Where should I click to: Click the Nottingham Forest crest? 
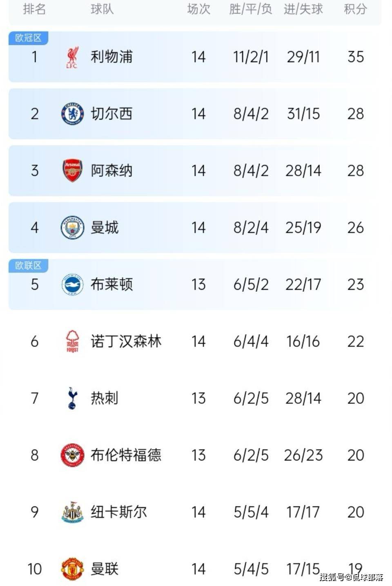72,341
